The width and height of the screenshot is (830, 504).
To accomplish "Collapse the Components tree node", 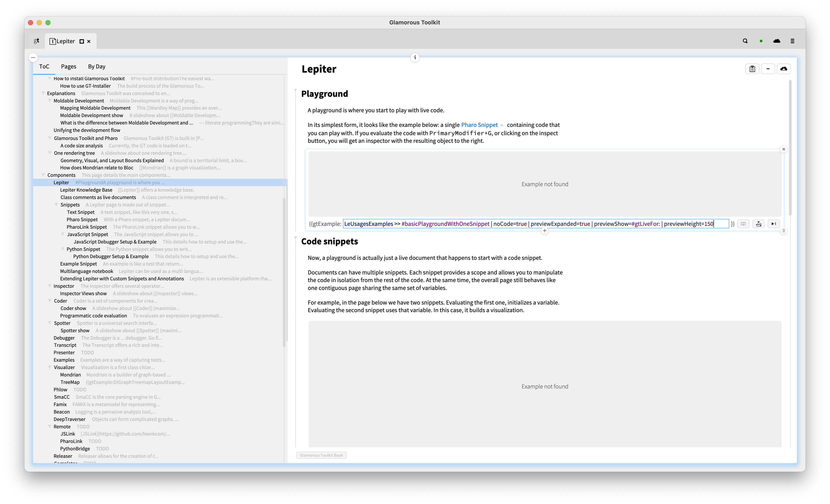I will 43,175.
